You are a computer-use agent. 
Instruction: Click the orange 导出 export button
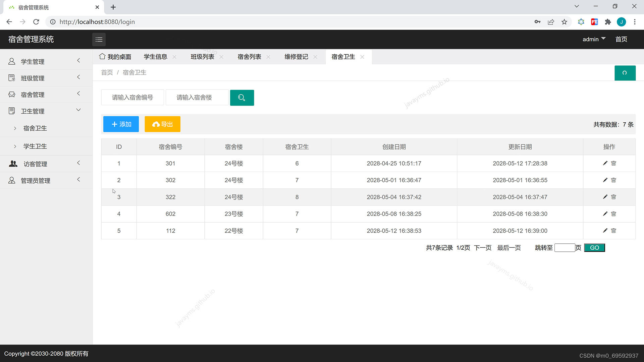(162, 124)
